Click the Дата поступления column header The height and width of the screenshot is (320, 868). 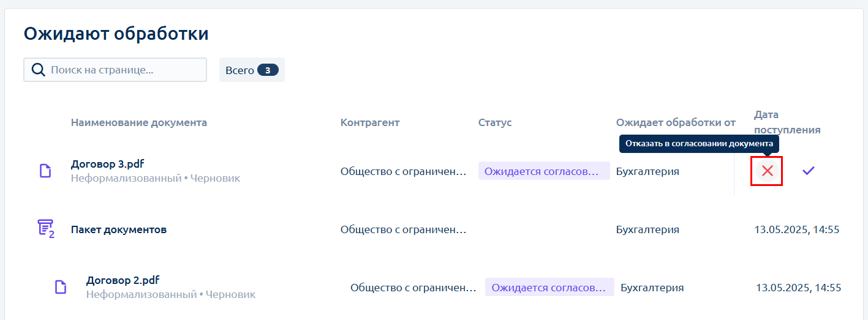point(787,122)
